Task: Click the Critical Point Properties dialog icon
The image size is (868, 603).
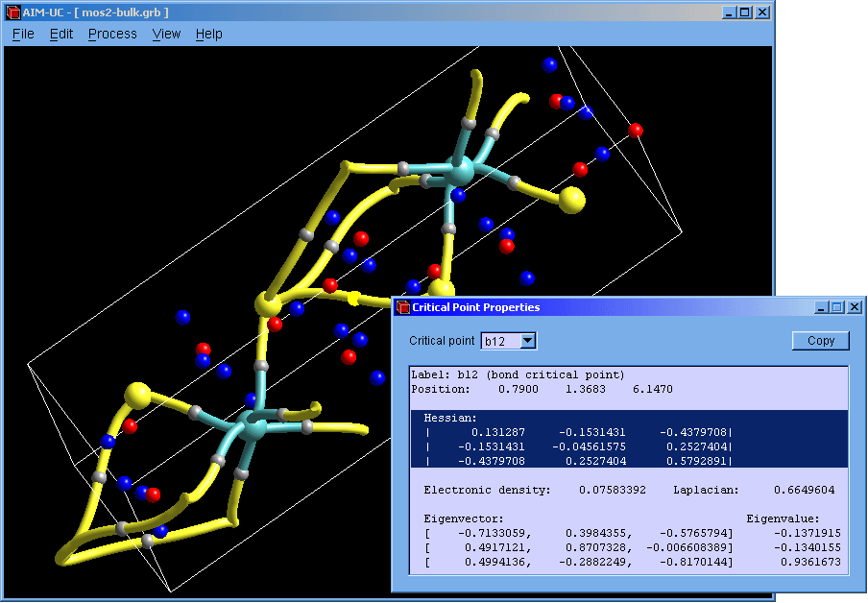Action: click(x=402, y=307)
